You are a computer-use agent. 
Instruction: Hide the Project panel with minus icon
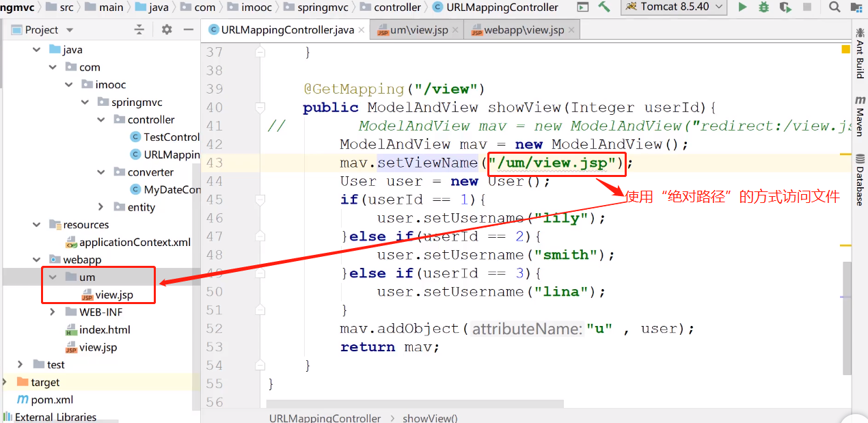coord(189,30)
